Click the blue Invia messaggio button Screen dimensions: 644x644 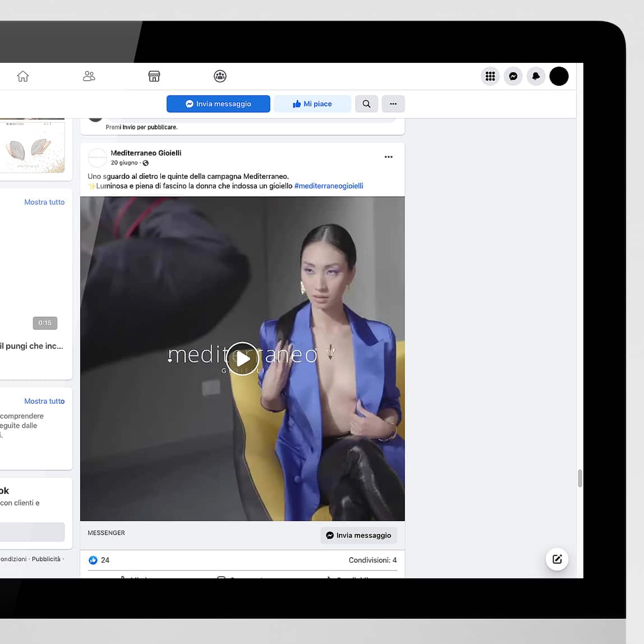[218, 104]
